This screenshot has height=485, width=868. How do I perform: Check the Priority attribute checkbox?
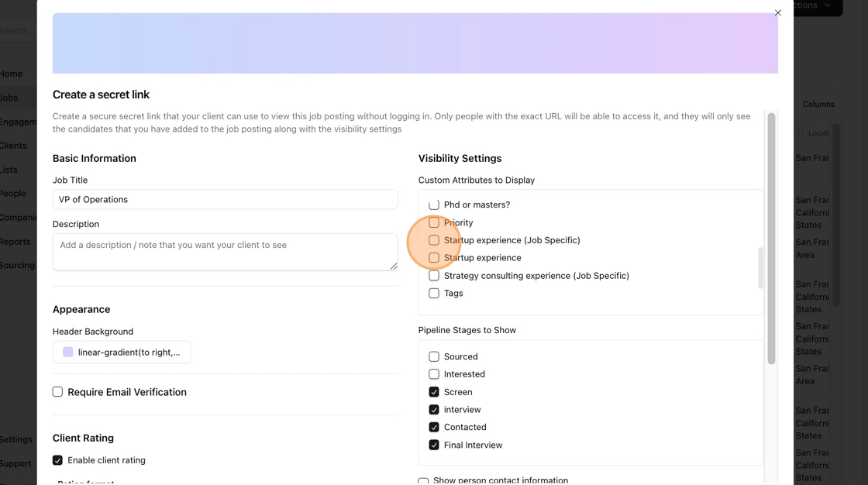click(434, 222)
